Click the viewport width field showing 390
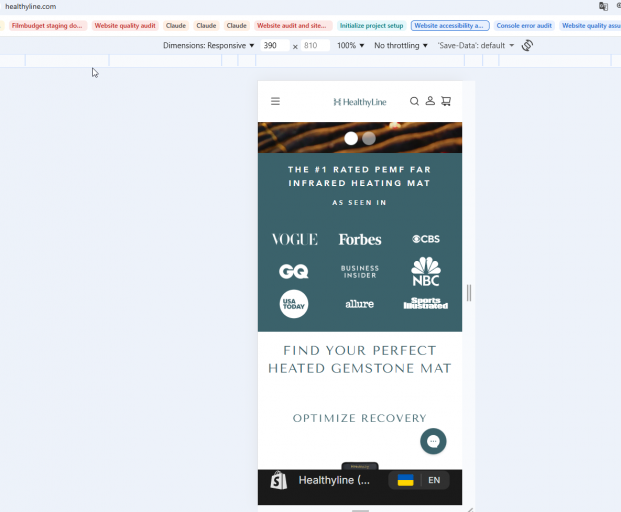 (x=274, y=46)
